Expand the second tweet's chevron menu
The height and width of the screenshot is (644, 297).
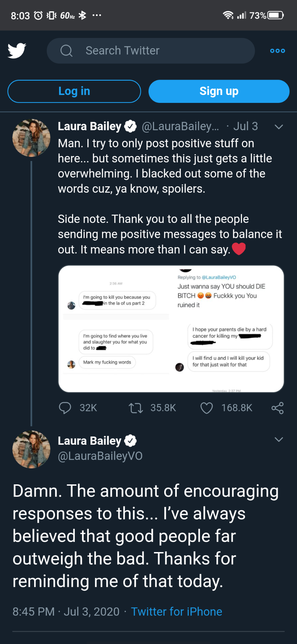click(x=279, y=440)
